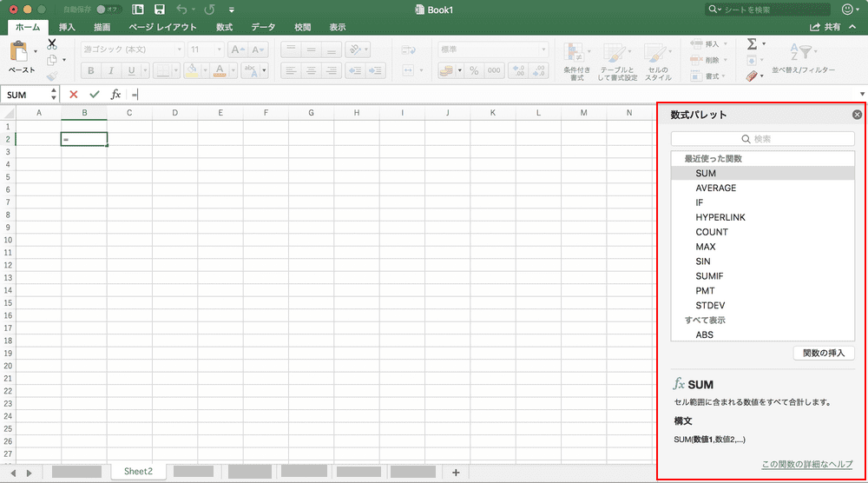This screenshot has height=483, width=868.
Task: Click the Formula Builder search field
Action: click(762, 139)
